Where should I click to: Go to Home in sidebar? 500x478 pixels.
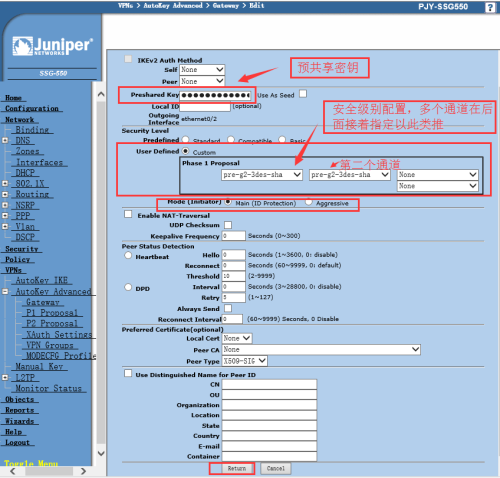click(x=13, y=98)
